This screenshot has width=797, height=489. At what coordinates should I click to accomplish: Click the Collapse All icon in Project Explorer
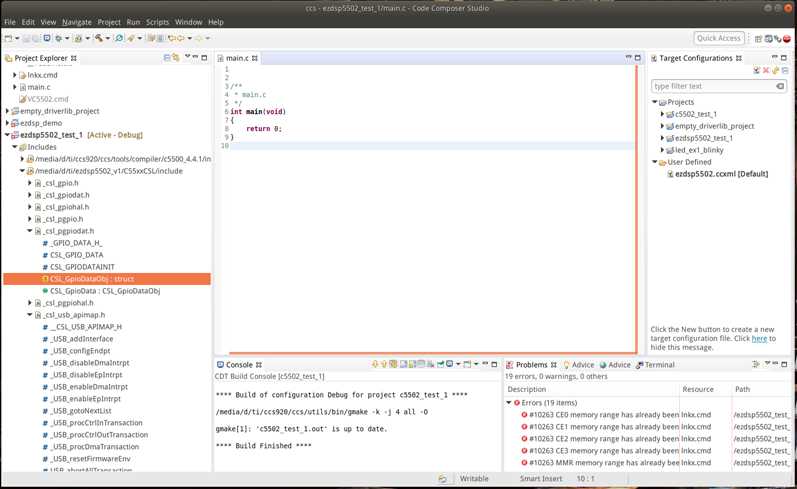167,58
